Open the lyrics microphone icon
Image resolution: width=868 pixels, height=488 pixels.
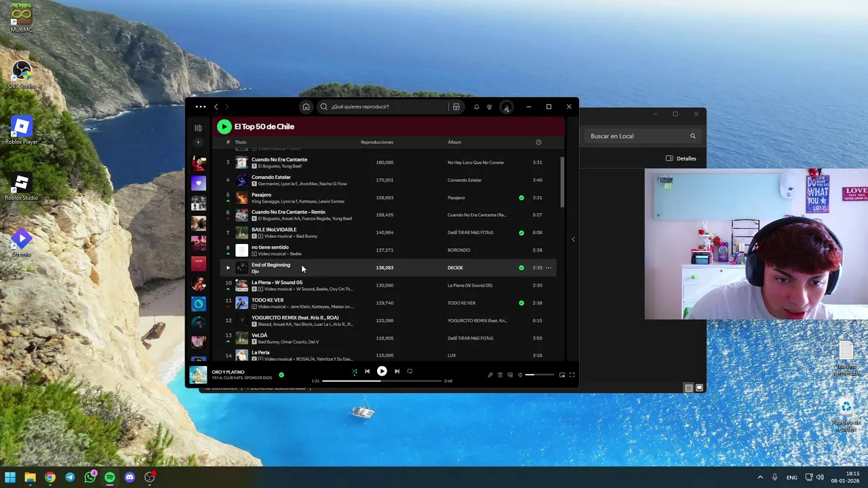point(490,375)
